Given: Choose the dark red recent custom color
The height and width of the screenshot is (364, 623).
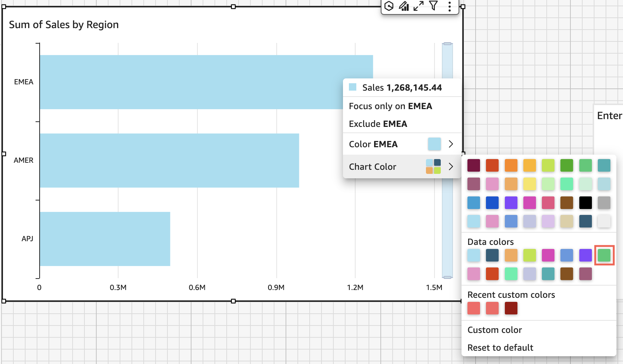Looking at the screenshot, I should 511,308.
